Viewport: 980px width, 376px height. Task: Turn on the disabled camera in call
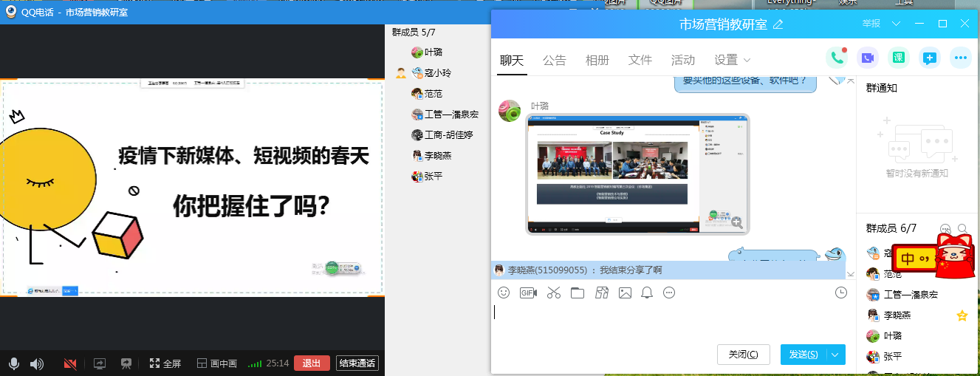71,363
